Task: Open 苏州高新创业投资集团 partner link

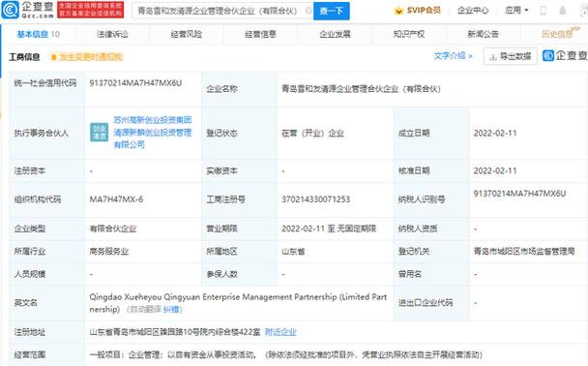Action: pos(153,132)
